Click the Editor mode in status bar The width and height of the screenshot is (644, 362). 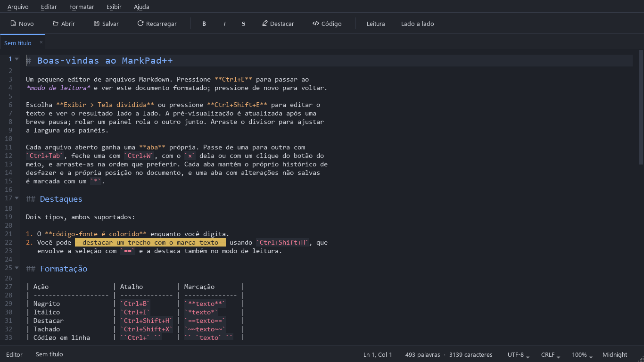point(14,354)
